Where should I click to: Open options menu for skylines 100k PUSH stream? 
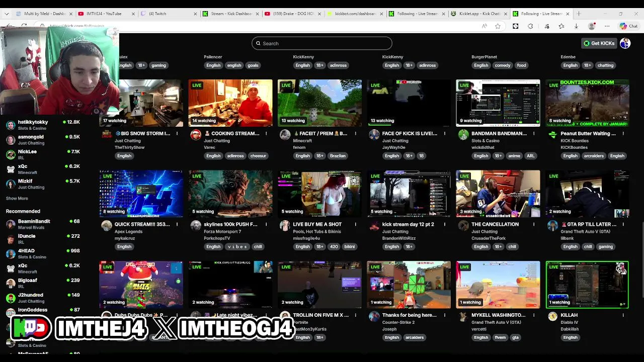[x=266, y=224]
